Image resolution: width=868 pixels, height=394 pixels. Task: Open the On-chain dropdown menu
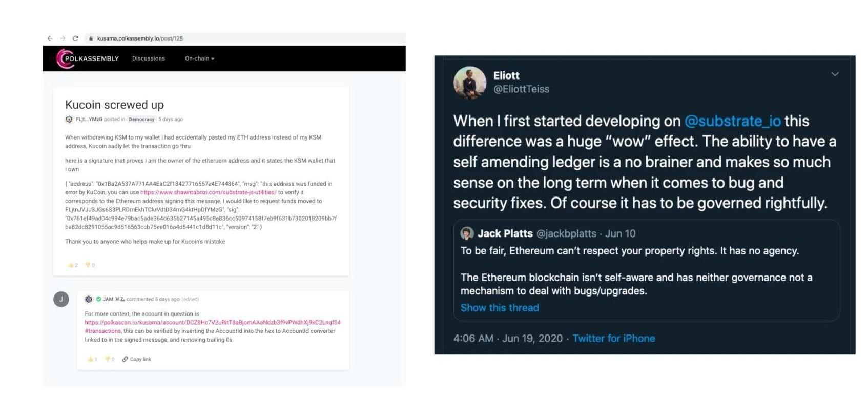point(199,58)
